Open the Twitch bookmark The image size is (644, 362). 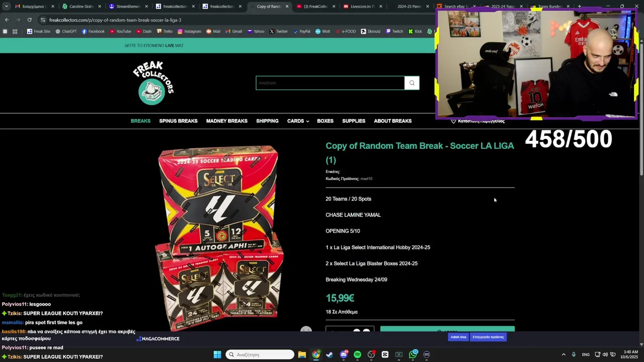point(394,31)
